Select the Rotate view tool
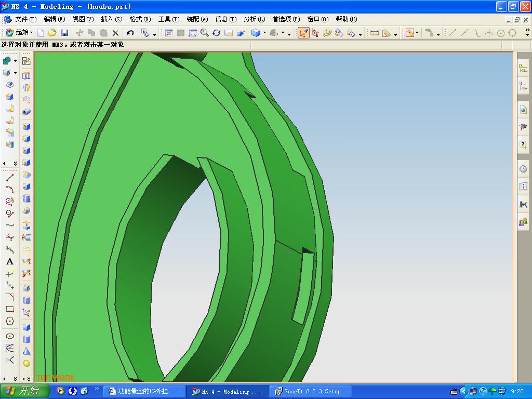532x399 pixels. tap(217, 33)
